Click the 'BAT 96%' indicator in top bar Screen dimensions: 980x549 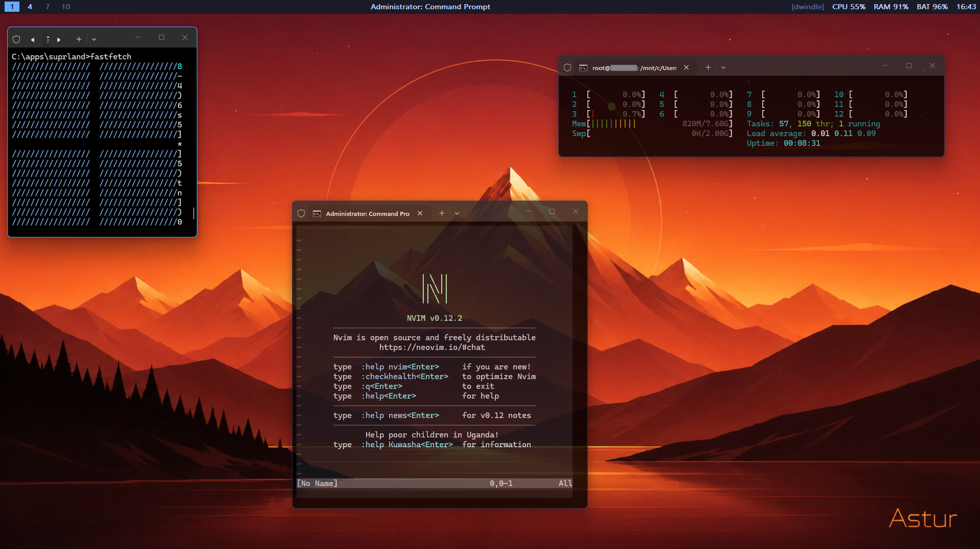coord(932,7)
